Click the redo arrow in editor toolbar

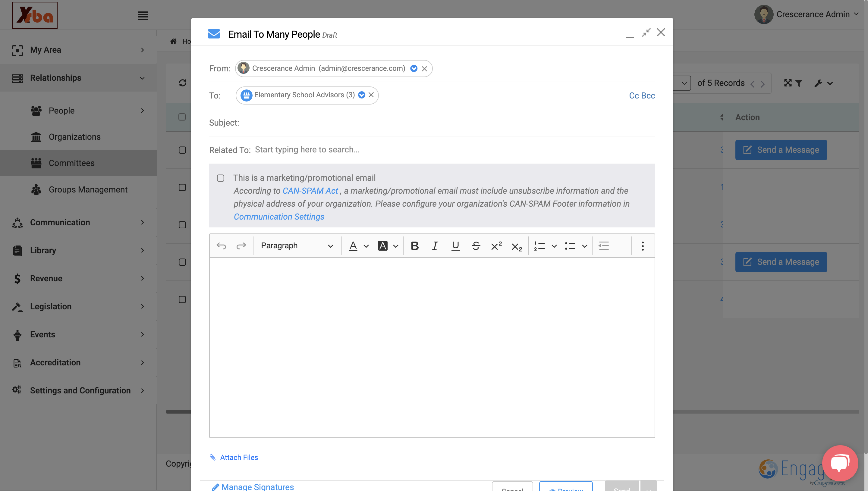[x=241, y=246]
